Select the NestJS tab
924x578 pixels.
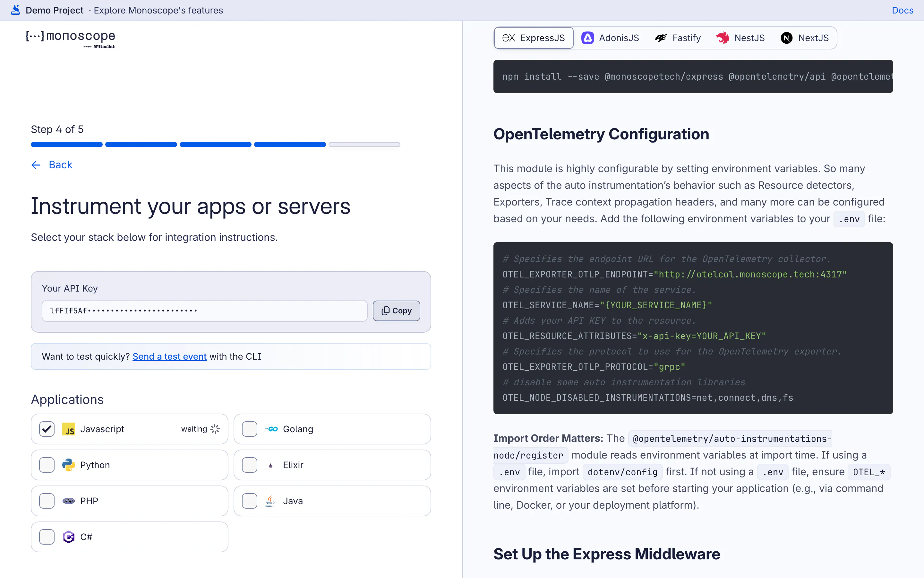tap(740, 38)
